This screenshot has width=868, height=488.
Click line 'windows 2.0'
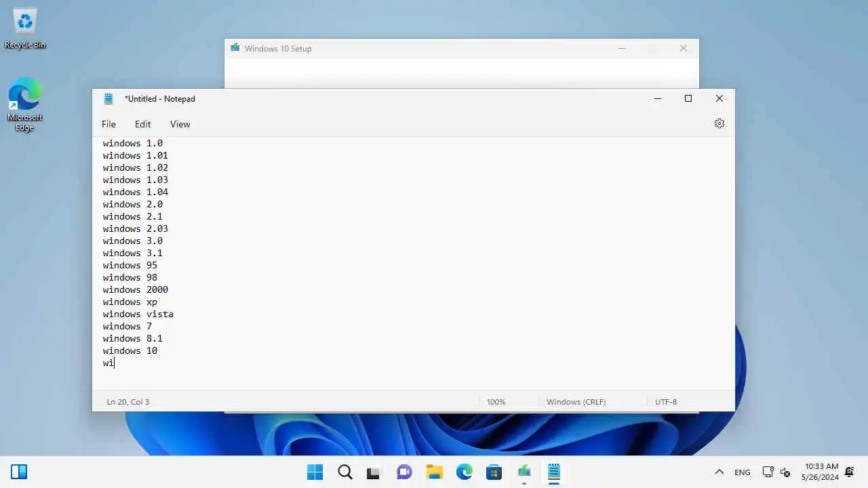[x=133, y=204]
